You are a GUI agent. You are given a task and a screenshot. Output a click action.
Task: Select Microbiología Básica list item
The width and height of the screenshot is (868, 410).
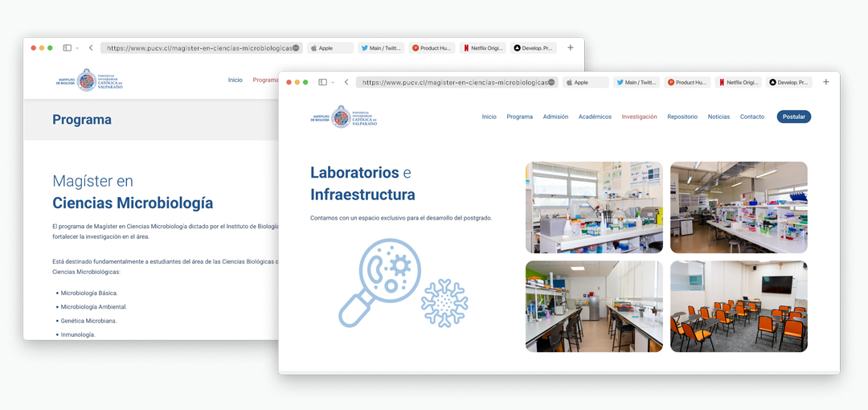pyautogui.click(x=89, y=293)
